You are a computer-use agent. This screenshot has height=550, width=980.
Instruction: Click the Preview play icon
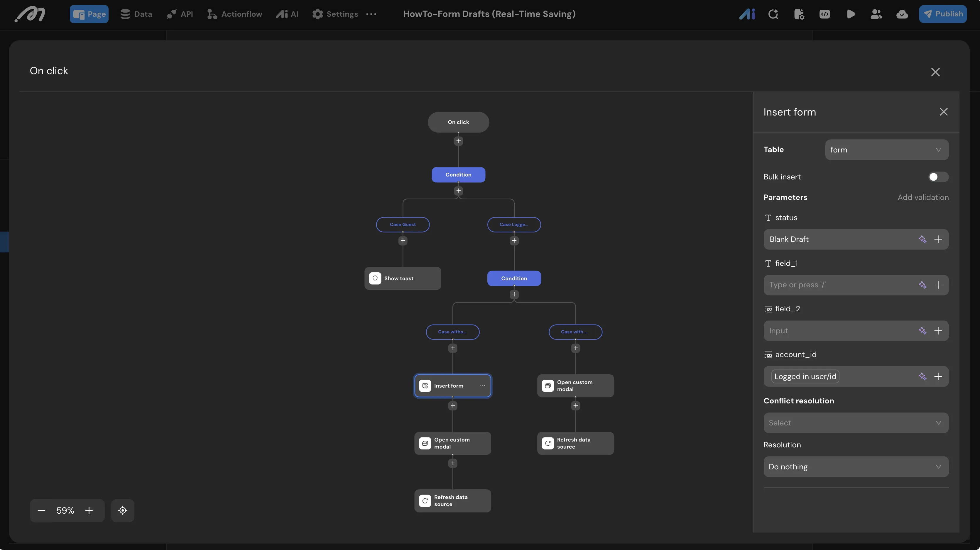pyautogui.click(x=851, y=14)
